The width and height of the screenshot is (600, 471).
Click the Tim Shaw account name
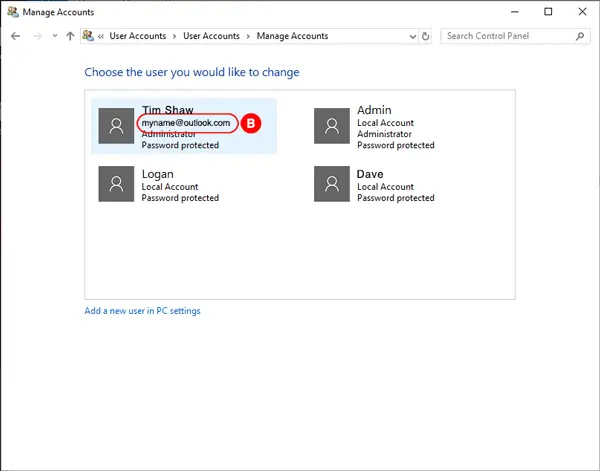coord(168,110)
